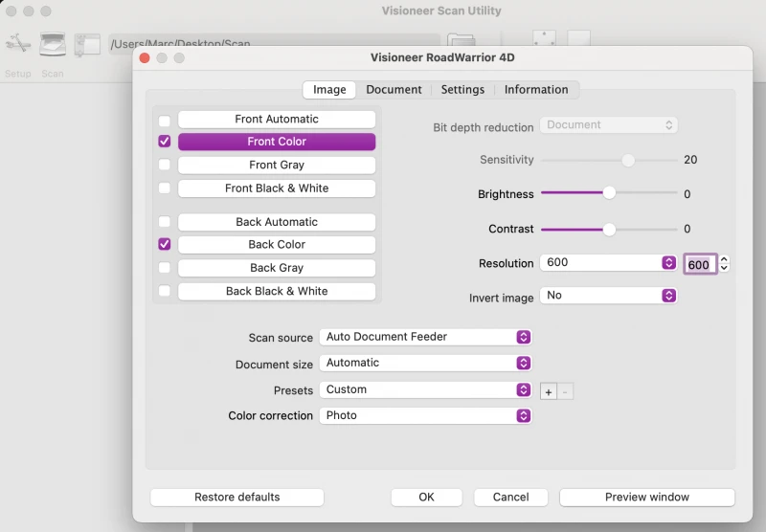The image size is (766, 532).
Task: Click the Sensitivity value 20
Action: [x=690, y=160]
